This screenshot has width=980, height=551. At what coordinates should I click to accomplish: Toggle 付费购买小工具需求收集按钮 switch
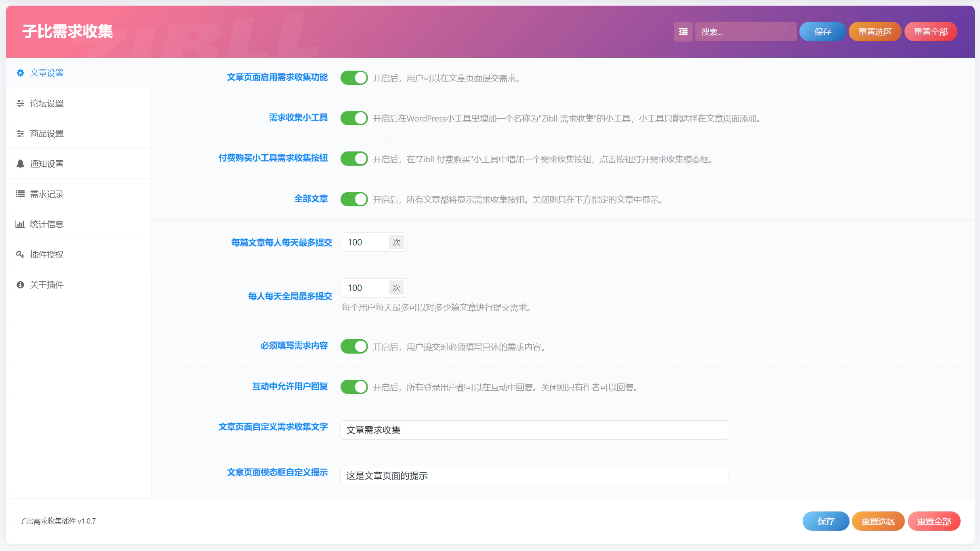point(354,159)
